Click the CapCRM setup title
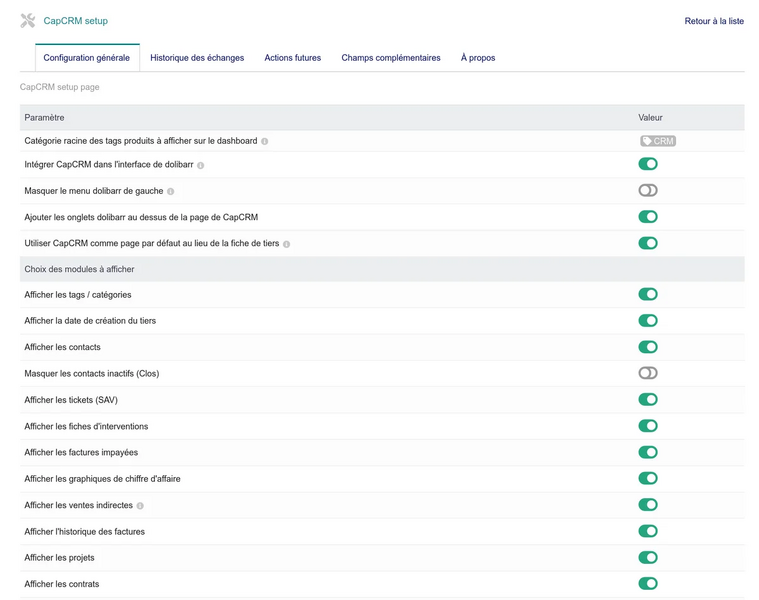 [x=76, y=21]
